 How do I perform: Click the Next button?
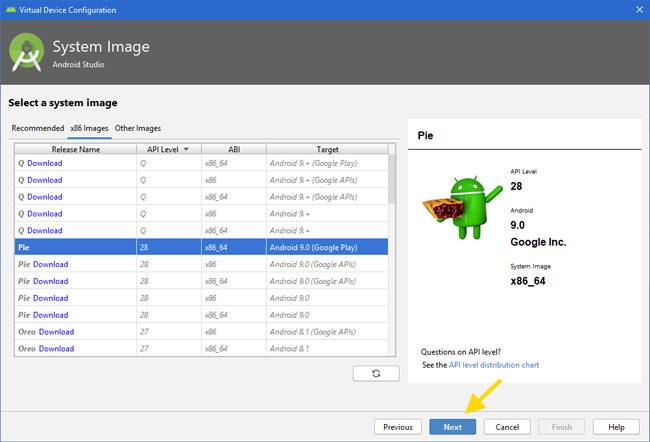[x=453, y=427]
